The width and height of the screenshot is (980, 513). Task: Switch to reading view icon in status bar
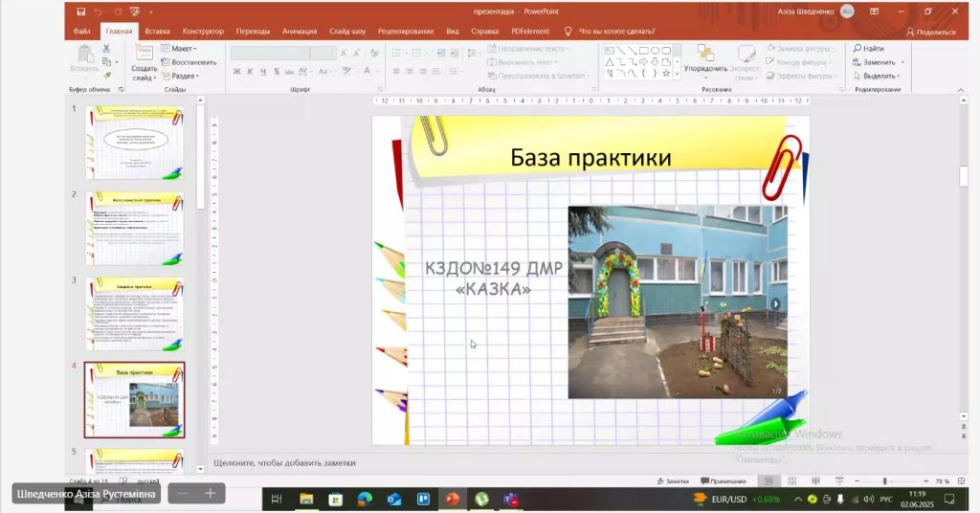point(815,481)
